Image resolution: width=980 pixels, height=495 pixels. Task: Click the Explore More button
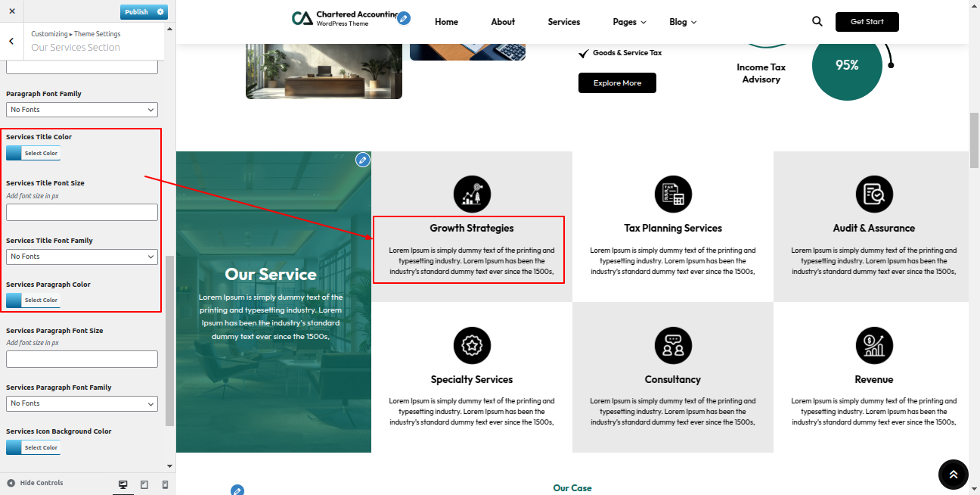[x=617, y=83]
